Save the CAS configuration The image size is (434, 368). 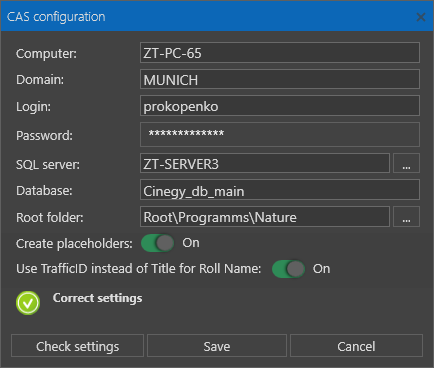(x=217, y=346)
